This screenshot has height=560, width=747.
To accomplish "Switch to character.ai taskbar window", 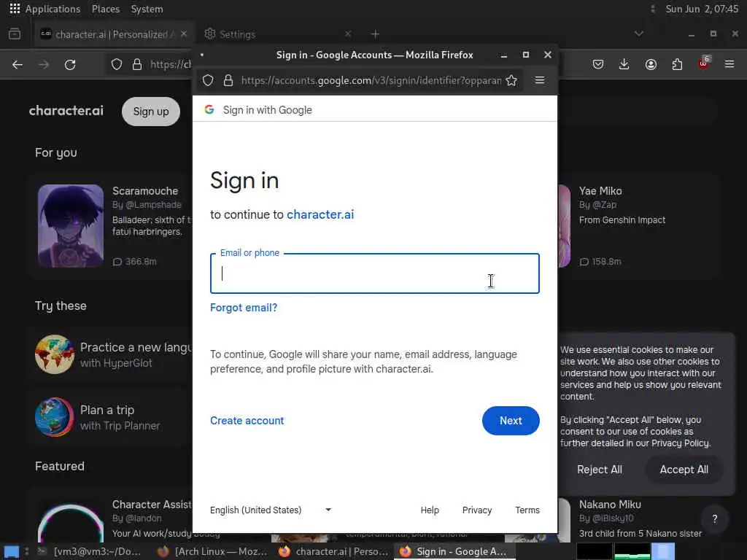I will [333, 551].
